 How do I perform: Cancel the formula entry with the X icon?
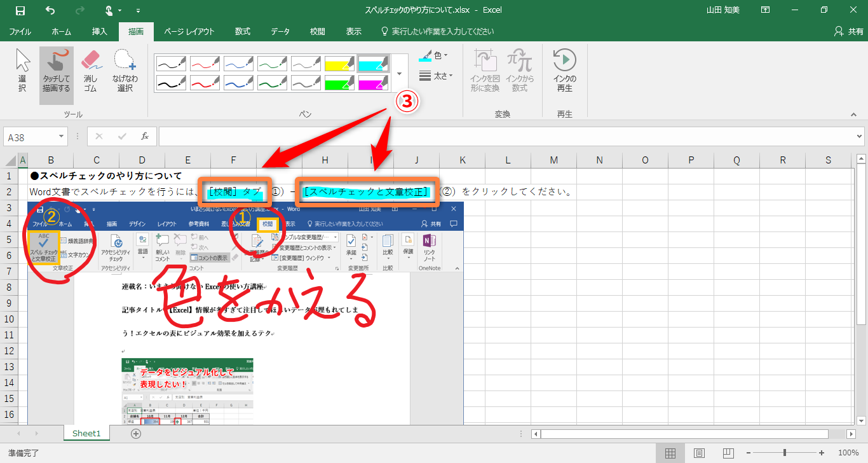point(100,136)
